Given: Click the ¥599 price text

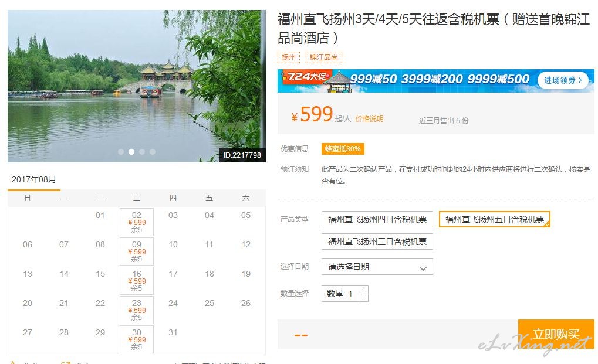Looking at the screenshot, I should point(312,114).
